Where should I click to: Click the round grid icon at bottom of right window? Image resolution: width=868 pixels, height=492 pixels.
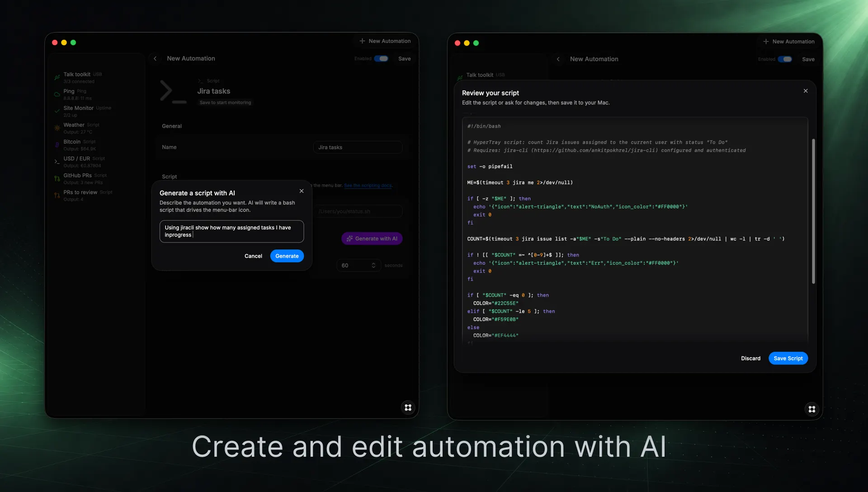coord(812,409)
